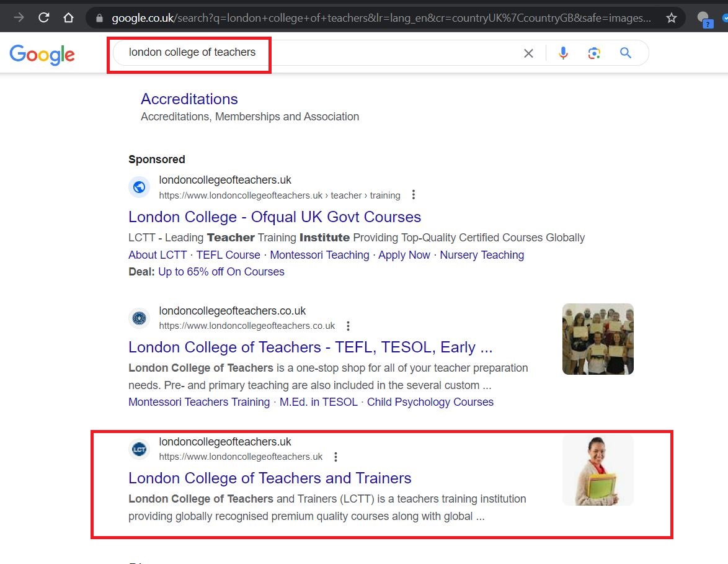Reload the page with the refresh icon
This screenshot has width=728, height=564.
point(43,17)
